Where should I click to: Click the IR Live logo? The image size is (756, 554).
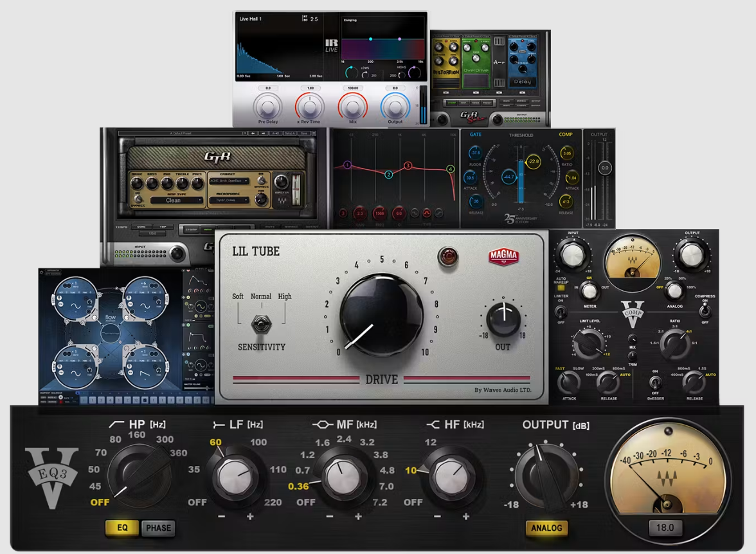tap(332, 46)
